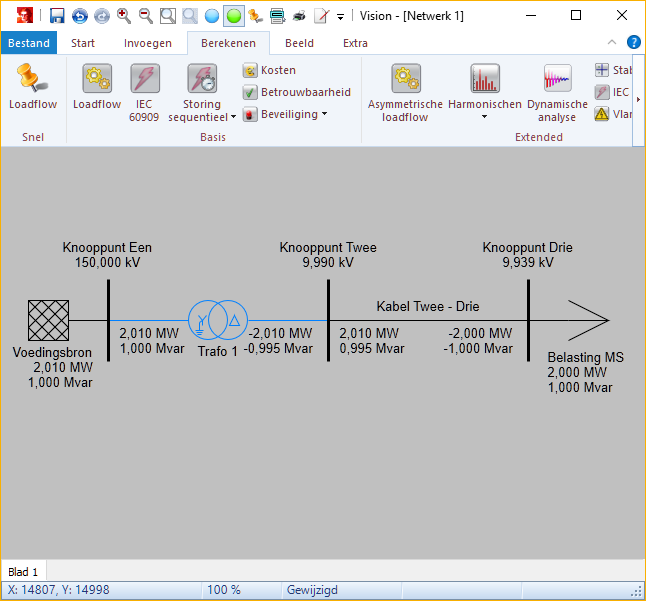Click the printer icon in quick access toolbar
This screenshot has width=646, height=601.
[299, 16]
